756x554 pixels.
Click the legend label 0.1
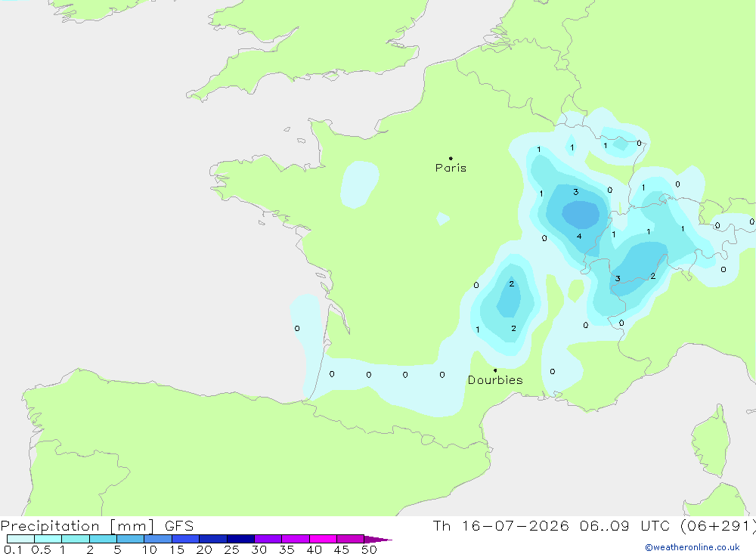click(13, 549)
